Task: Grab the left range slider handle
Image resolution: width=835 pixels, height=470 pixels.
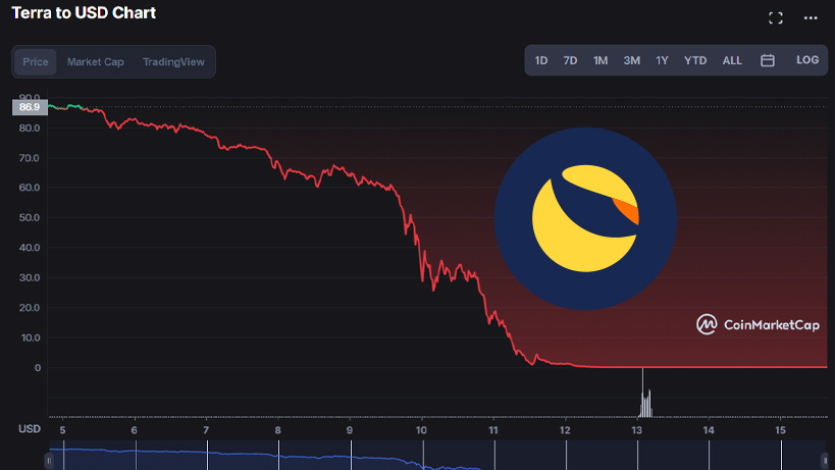Action: click(x=49, y=460)
